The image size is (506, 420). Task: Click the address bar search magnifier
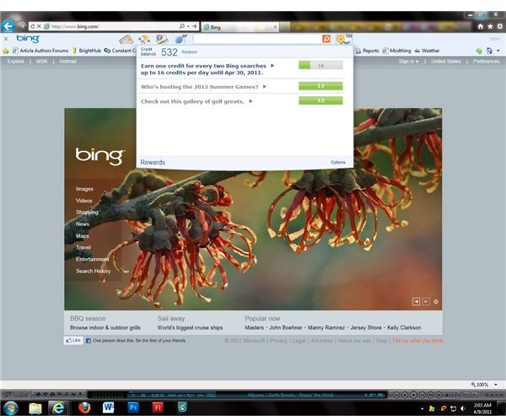pos(181,26)
